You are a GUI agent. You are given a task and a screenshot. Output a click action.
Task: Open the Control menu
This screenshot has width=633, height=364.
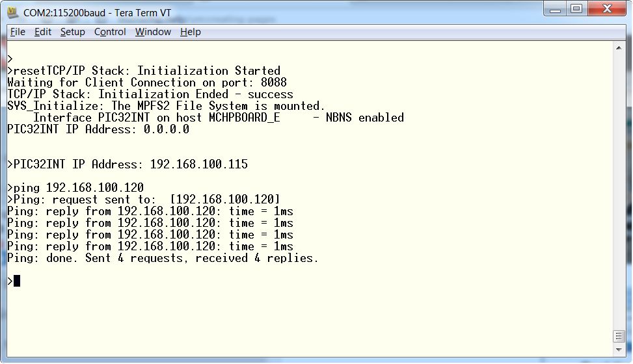(x=110, y=32)
